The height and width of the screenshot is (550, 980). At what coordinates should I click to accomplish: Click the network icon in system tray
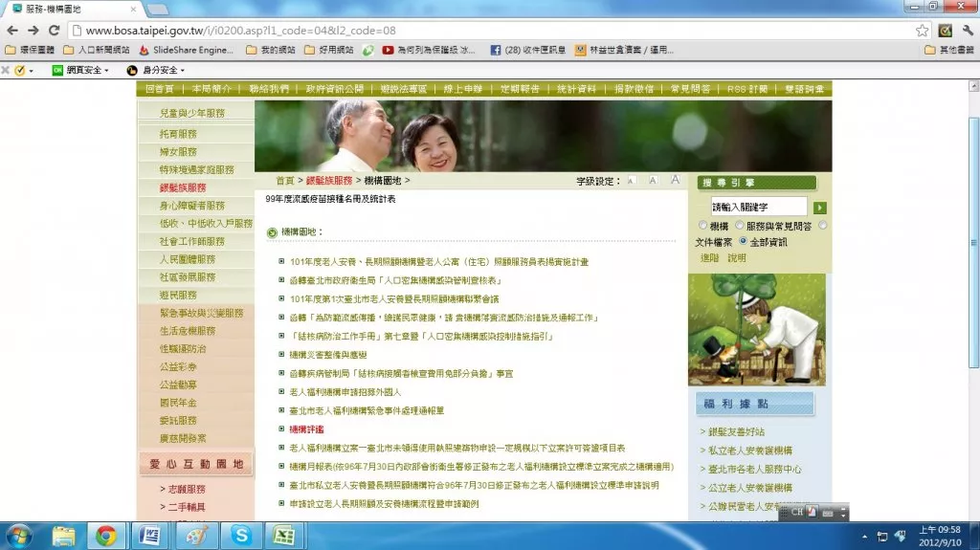click(x=881, y=537)
